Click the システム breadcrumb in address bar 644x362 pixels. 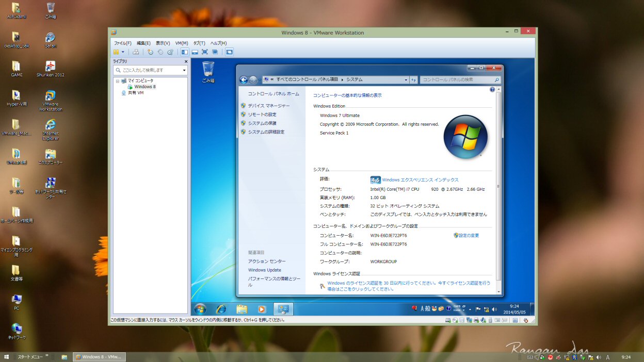click(354, 80)
